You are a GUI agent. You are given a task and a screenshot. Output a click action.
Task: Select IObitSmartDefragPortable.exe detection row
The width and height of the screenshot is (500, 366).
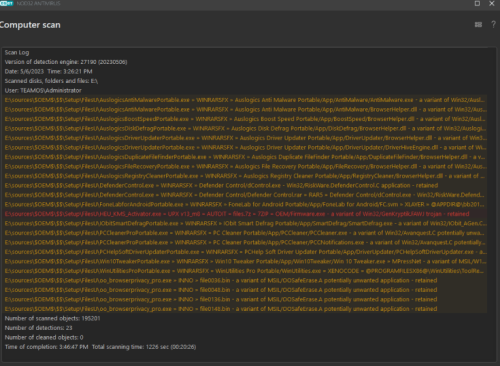coord(245,223)
